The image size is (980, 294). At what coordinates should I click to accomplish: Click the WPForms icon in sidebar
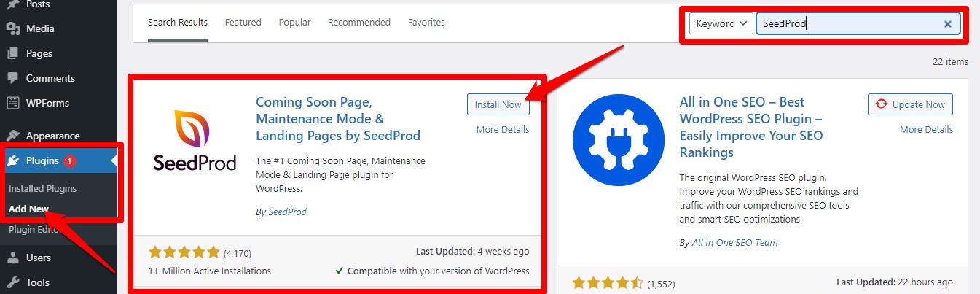coord(12,104)
